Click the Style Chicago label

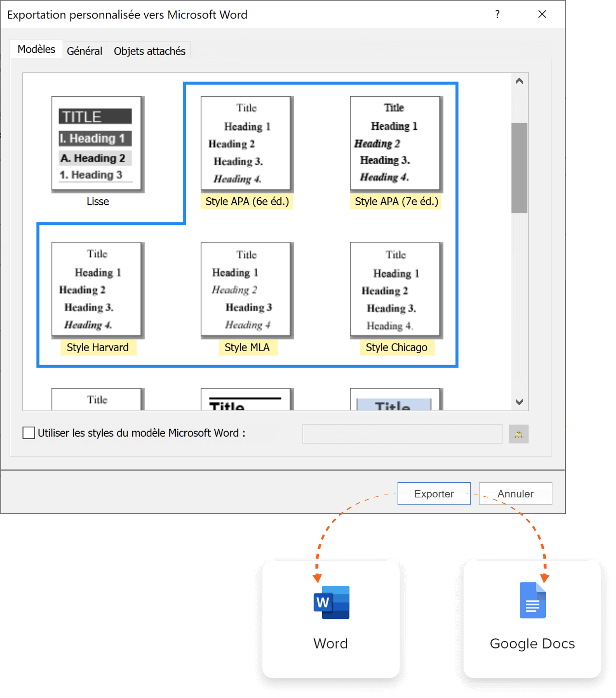396,347
